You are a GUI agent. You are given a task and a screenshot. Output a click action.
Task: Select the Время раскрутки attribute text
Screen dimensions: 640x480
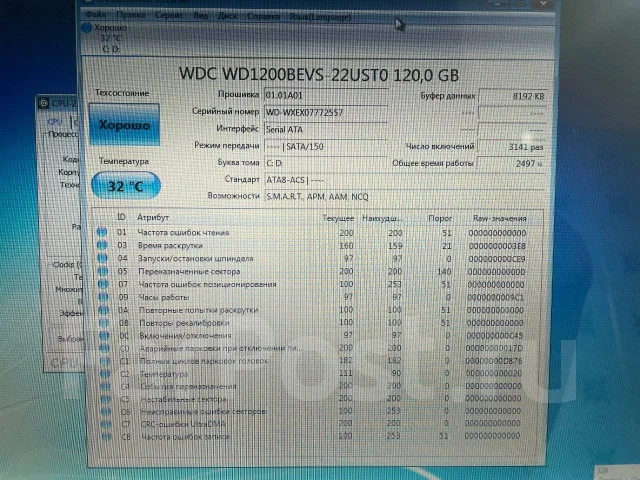[170, 246]
